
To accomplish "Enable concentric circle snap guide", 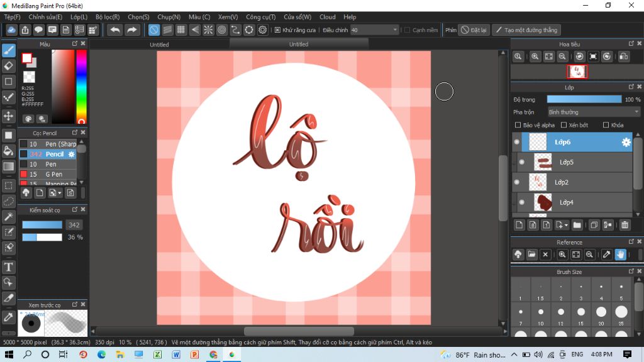I will point(222,30).
